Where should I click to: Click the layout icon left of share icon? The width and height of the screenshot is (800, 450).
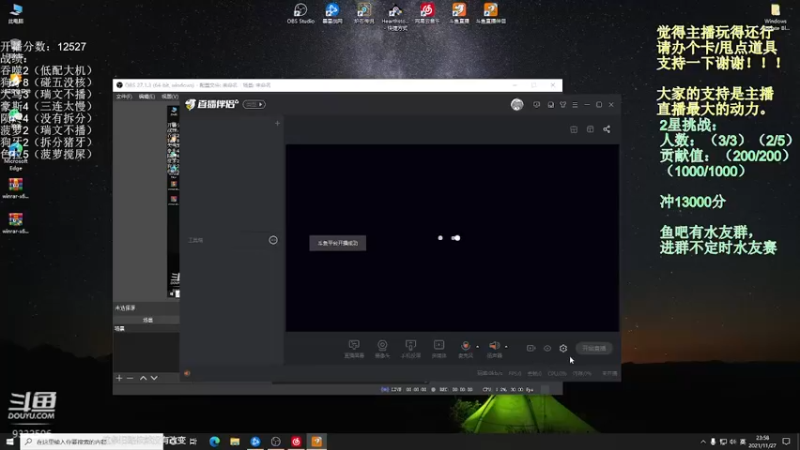pyautogui.click(x=590, y=130)
